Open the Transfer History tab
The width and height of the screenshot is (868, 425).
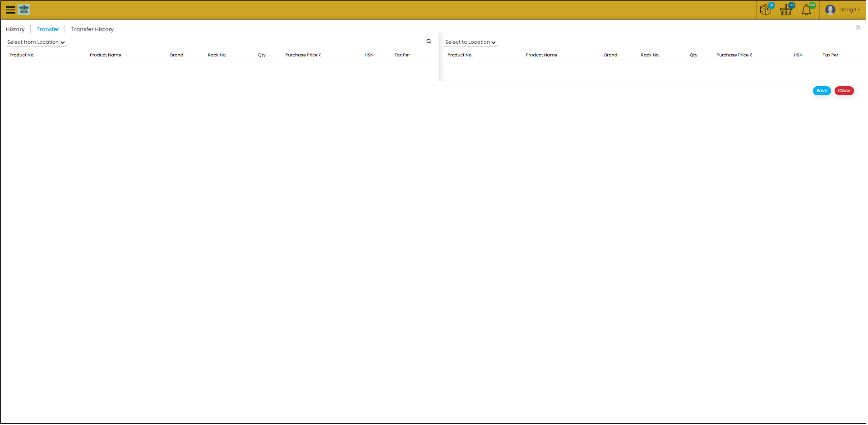(93, 29)
